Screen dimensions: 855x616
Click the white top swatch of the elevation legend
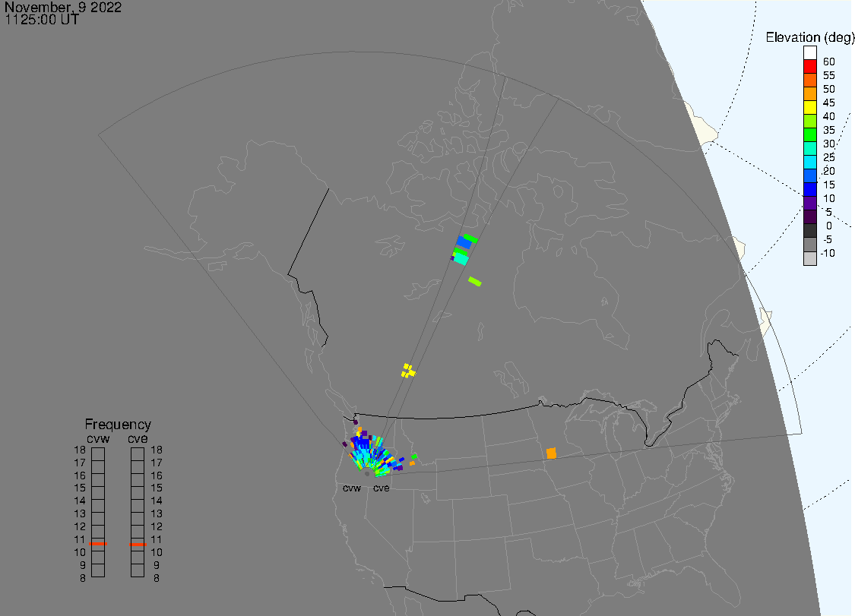pyautogui.click(x=809, y=53)
